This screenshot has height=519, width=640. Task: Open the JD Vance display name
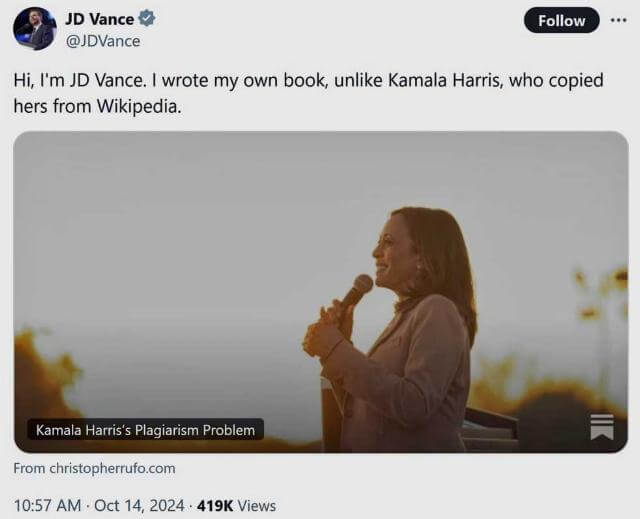[x=99, y=19]
